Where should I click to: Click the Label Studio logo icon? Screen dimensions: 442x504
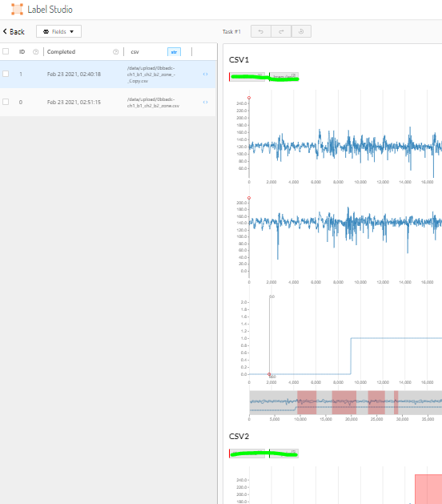(17, 9)
